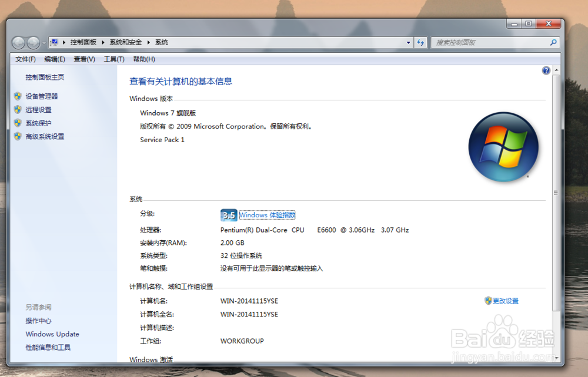
Task: Click the control panel icon in address bar
Action: (54, 42)
